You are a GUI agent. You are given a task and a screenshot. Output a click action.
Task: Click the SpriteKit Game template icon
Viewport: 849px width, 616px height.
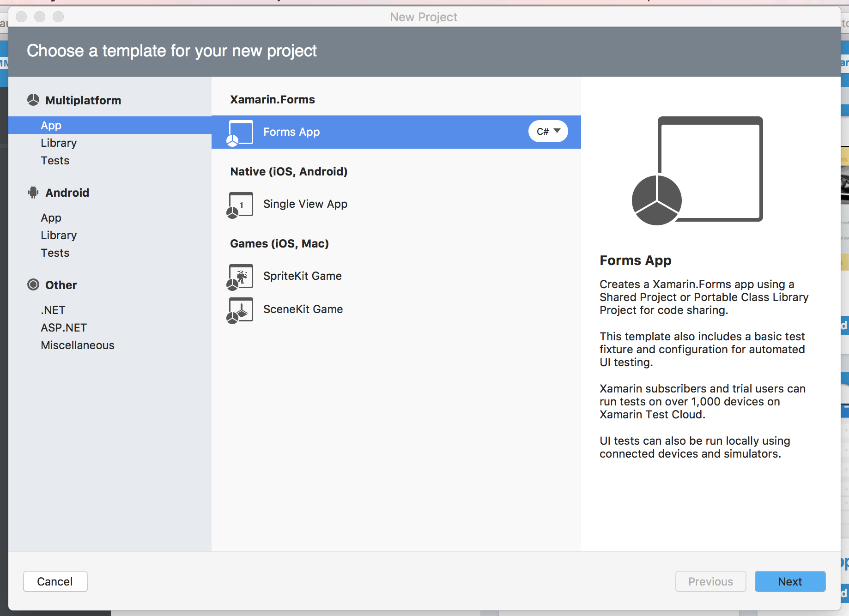click(240, 277)
